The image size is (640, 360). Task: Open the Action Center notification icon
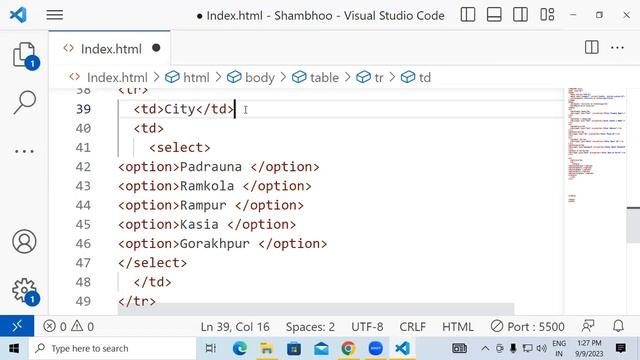pos(620,349)
